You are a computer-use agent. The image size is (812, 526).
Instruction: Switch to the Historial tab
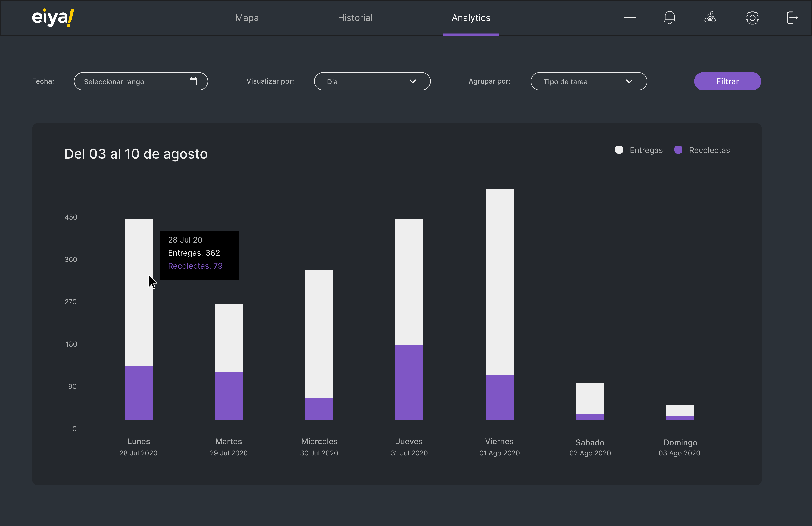(355, 18)
